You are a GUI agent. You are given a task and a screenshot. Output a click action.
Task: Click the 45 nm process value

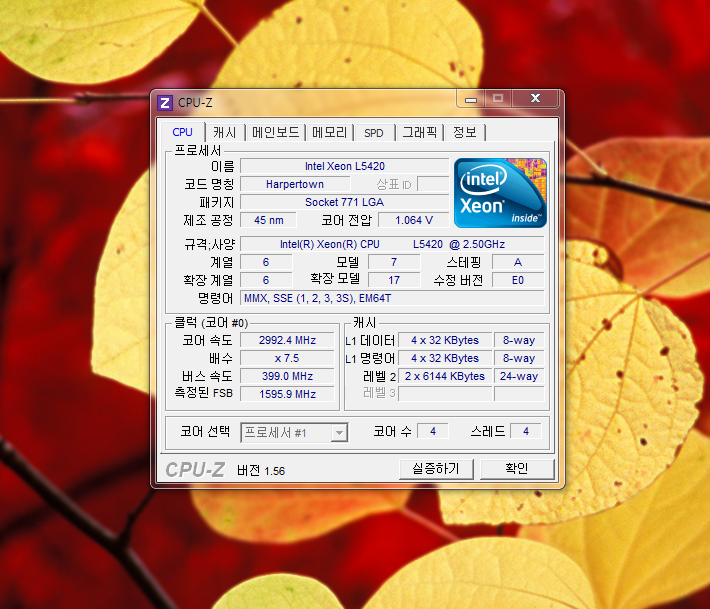coord(269,220)
